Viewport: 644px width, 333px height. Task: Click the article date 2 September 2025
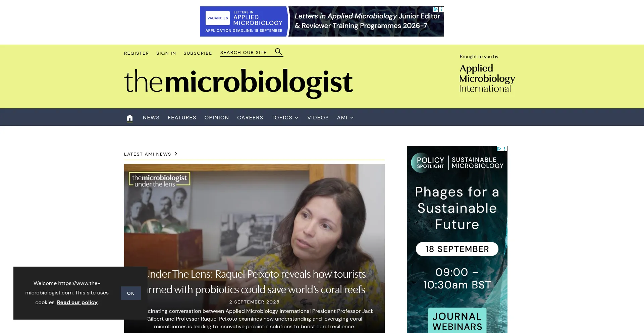(x=254, y=302)
